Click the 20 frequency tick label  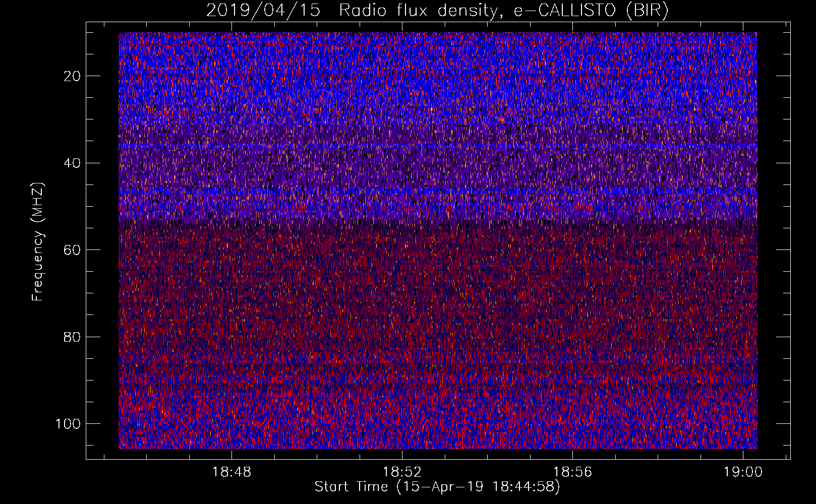(73, 76)
